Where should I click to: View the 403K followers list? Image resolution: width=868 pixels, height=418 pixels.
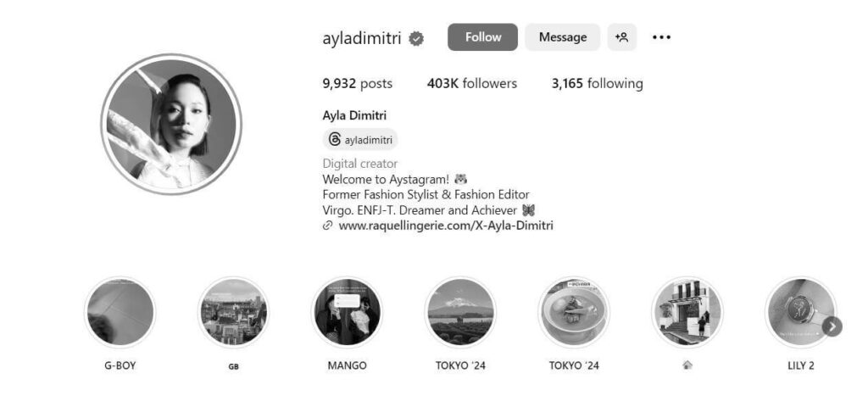click(471, 84)
